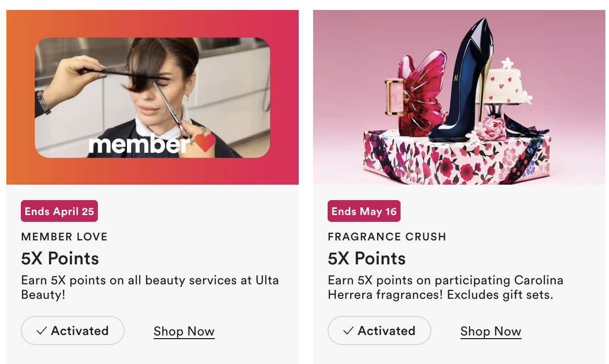The width and height of the screenshot is (609, 364).
Task: Toggle the Activated button for Member Love
Action: click(72, 331)
